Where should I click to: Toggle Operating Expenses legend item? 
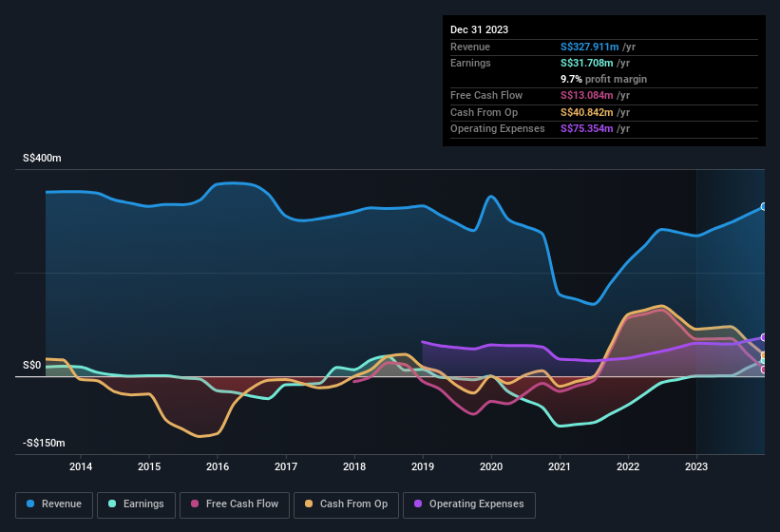pyautogui.click(x=469, y=504)
